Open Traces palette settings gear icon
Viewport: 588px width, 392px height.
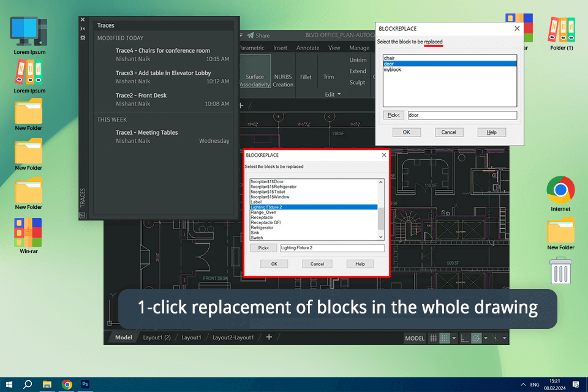click(x=83, y=37)
